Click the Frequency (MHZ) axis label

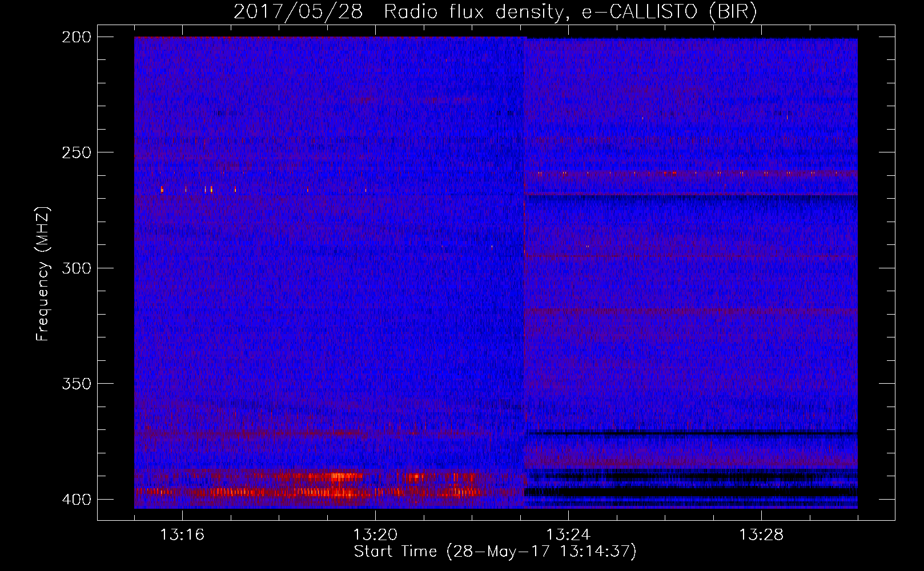[x=43, y=274]
